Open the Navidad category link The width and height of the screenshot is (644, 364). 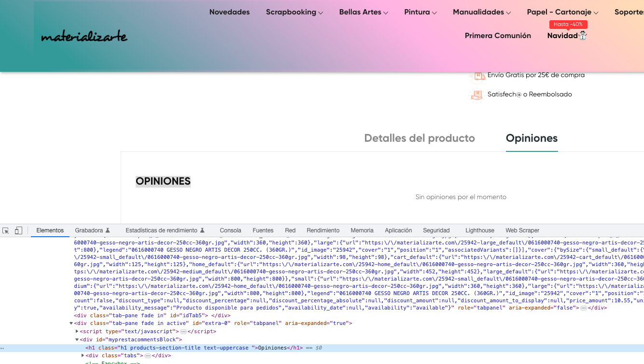click(562, 36)
